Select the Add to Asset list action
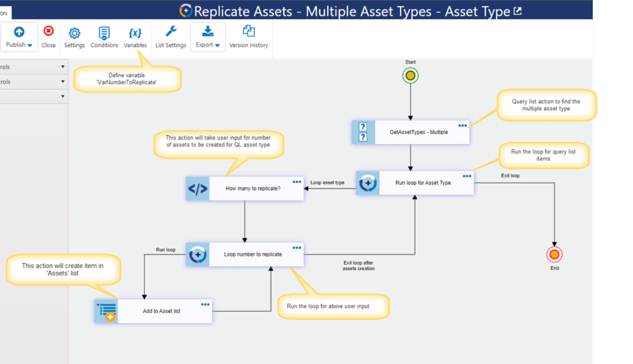633x364 pixels. pyautogui.click(x=153, y=311)
